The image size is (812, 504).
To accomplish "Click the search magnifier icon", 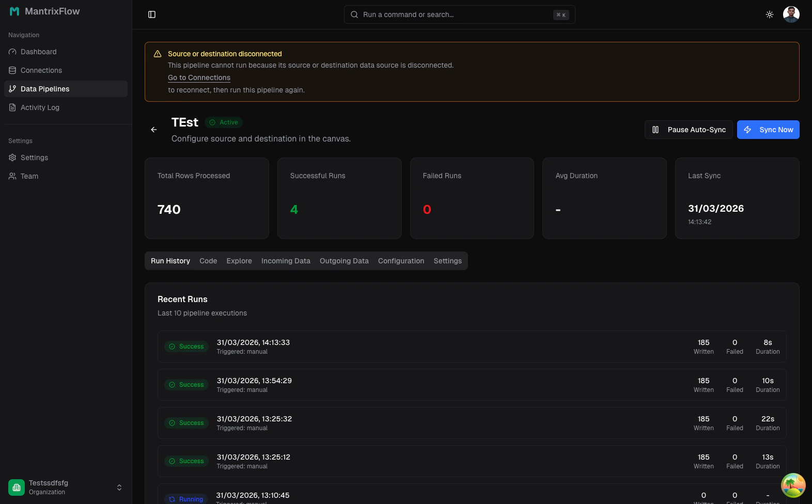I will 354,14.
